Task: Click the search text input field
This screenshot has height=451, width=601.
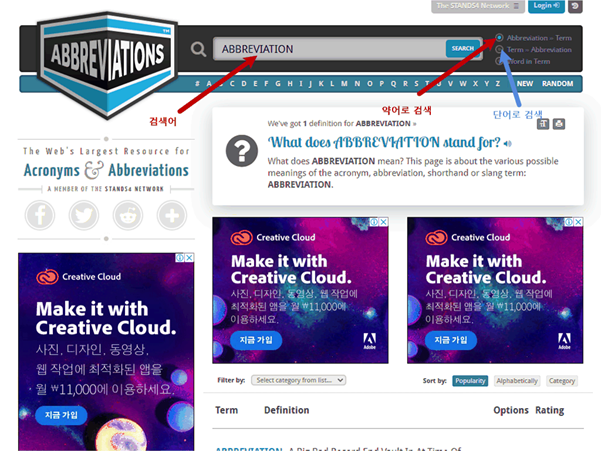Action: click(x=330, y=49)
